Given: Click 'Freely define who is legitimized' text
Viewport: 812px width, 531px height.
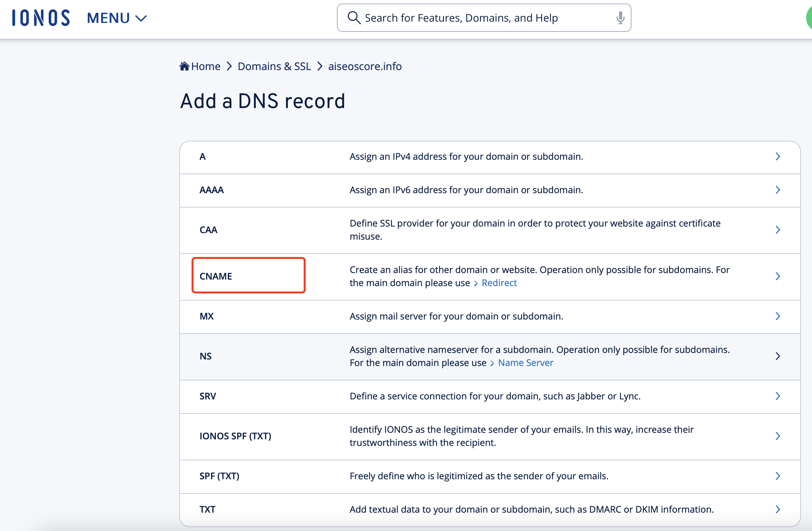Looking at the screenshot, I should [479, 476].
